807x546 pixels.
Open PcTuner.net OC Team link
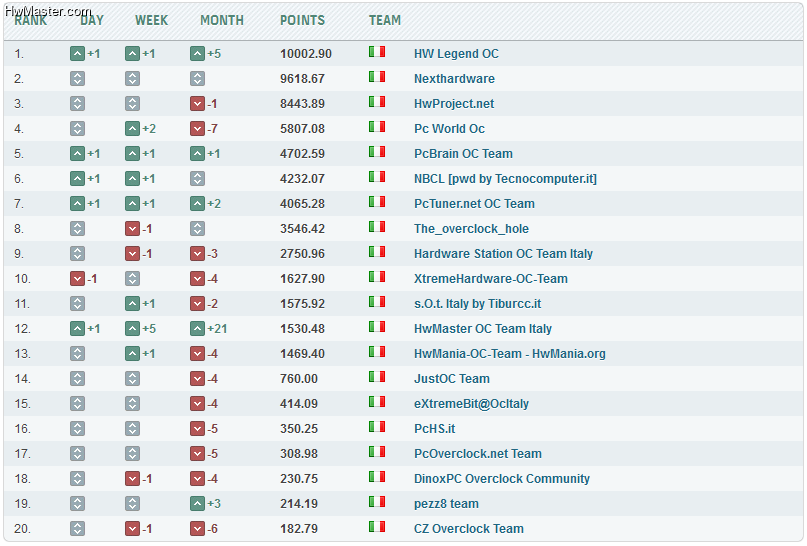click(x=474, y=204)
